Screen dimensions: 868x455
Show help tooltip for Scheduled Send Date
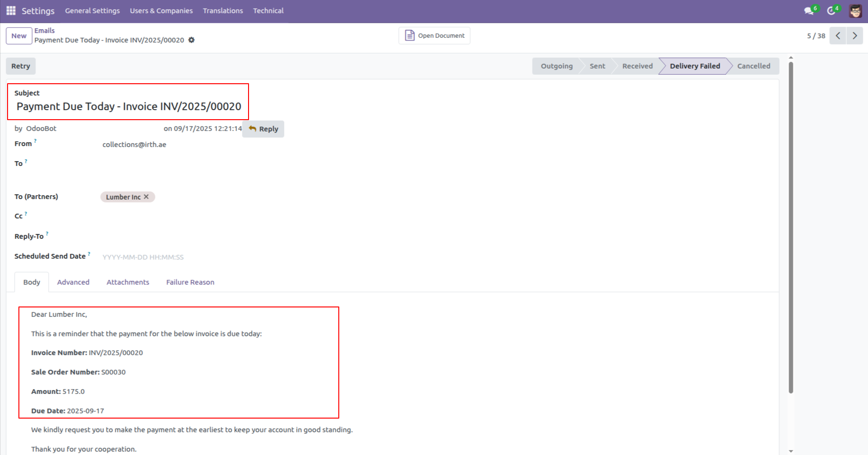[x=89, y=254]
